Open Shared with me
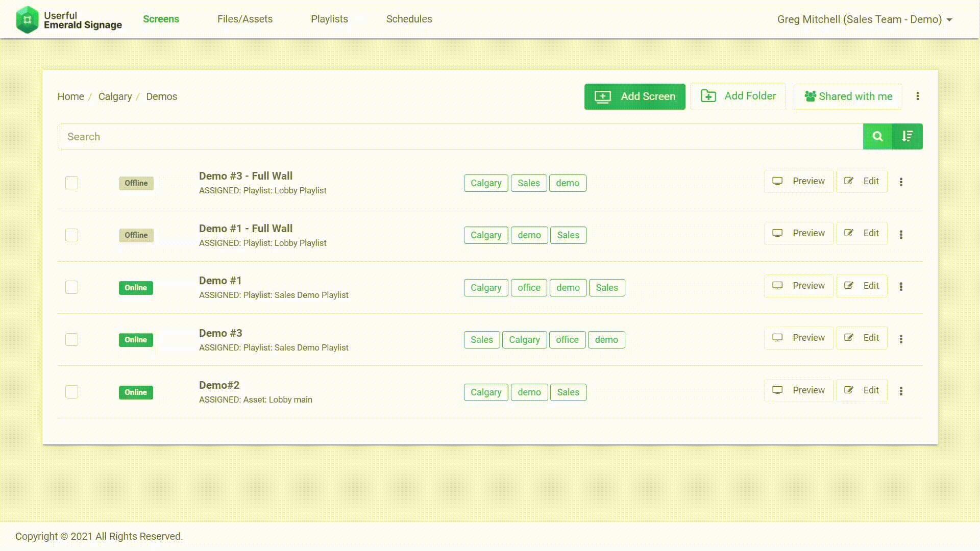Viewport: 980px width, 551px height. [848, 96]
